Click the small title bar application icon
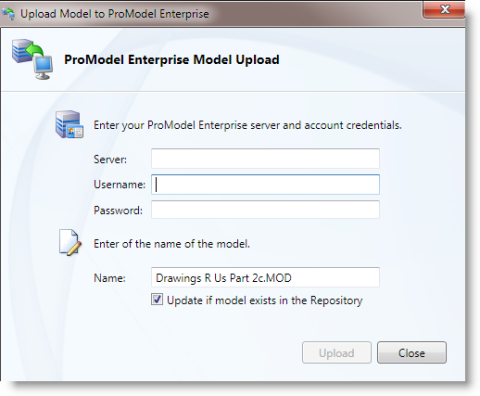Image resolution: width=480 pixels, height=396 pixels. (9, 13)
